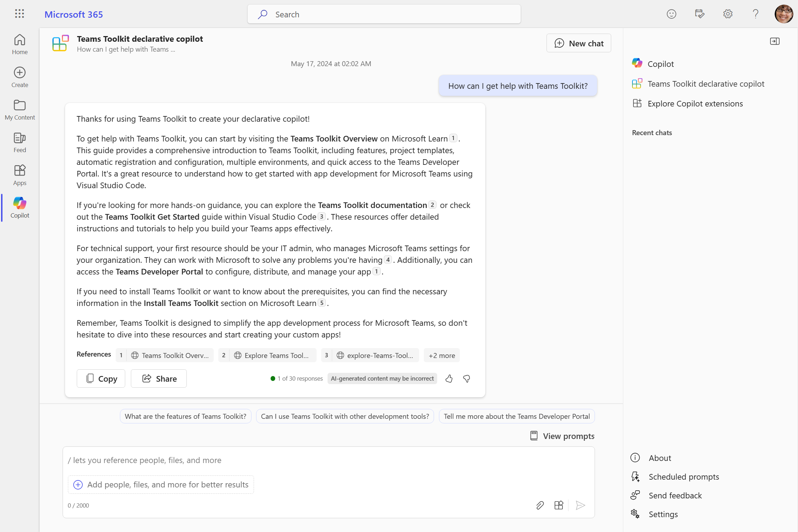798x532 pixels.
Task: Open Scheduled prompts option
Action: 683,476
